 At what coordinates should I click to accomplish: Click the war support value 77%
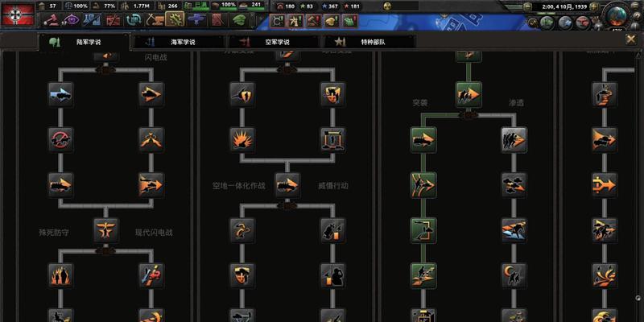tap(109, 6)
